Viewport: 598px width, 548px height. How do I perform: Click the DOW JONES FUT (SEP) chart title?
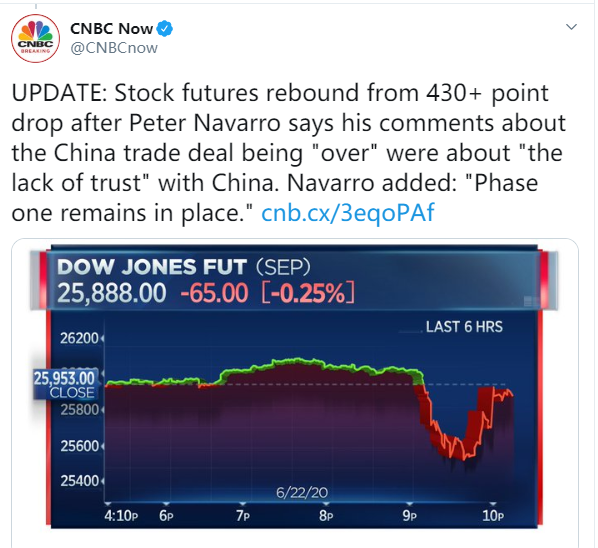coord(184,267)
